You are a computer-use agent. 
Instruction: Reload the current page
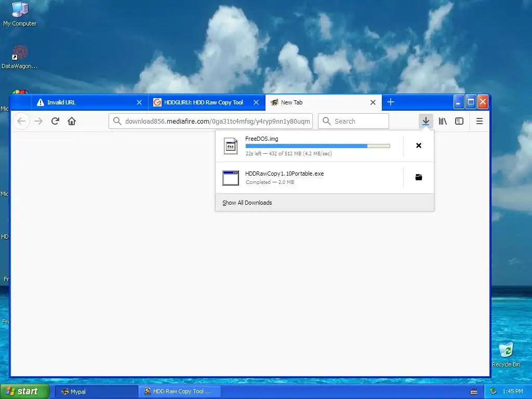point(55,121)
